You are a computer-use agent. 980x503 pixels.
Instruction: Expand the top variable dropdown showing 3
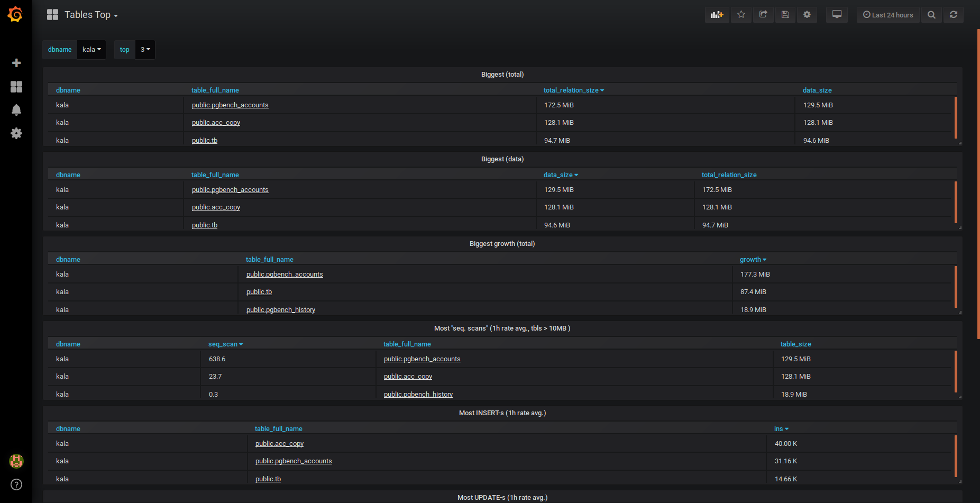145,50
